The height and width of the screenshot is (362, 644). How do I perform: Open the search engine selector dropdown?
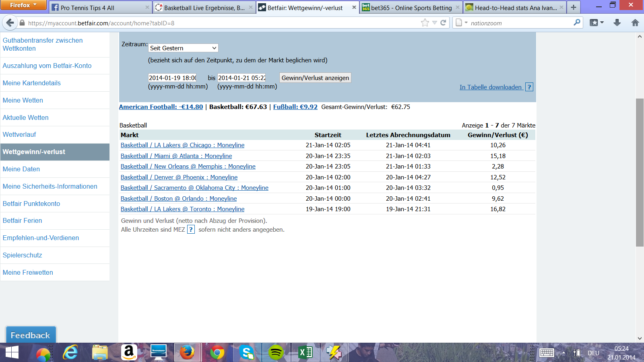[x=461, y=23]
